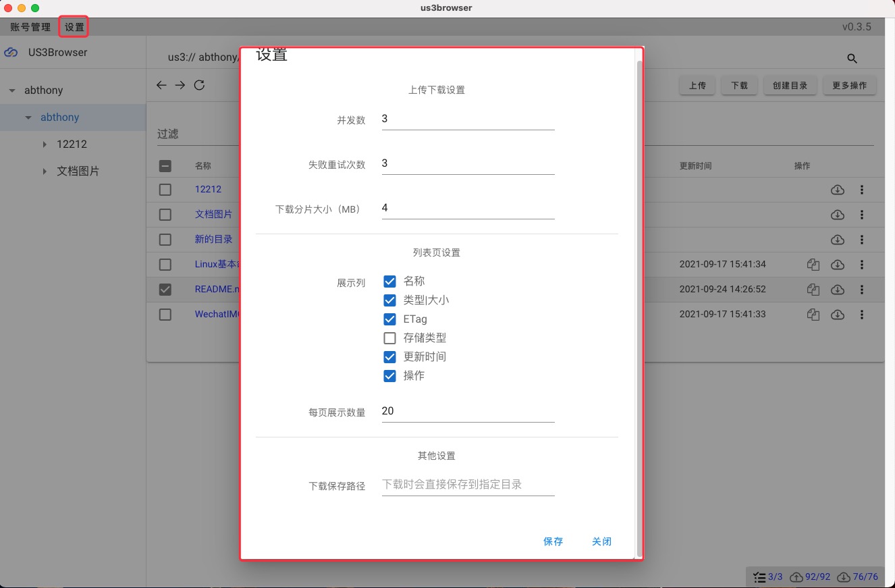Uncheck the 操作 display column

click(389, 376)
